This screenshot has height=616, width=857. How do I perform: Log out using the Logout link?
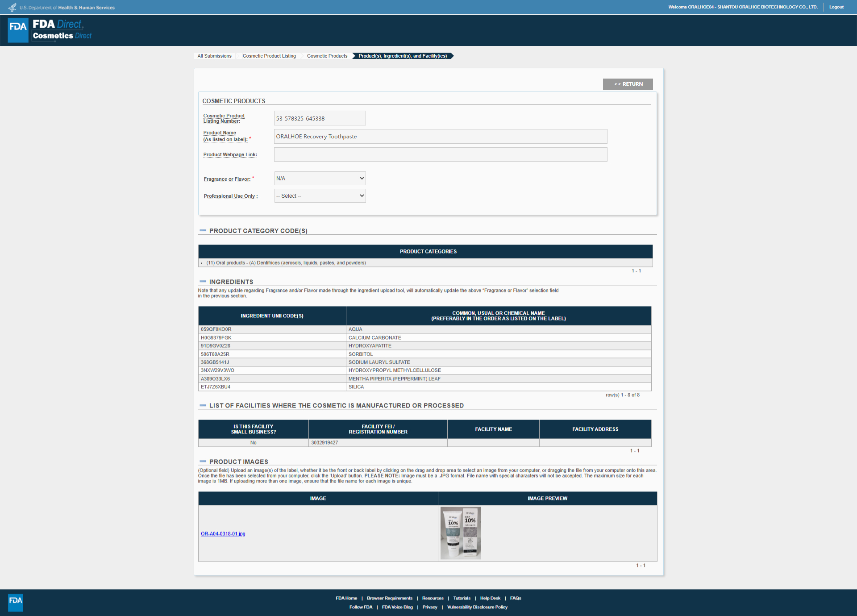[836, 7]
